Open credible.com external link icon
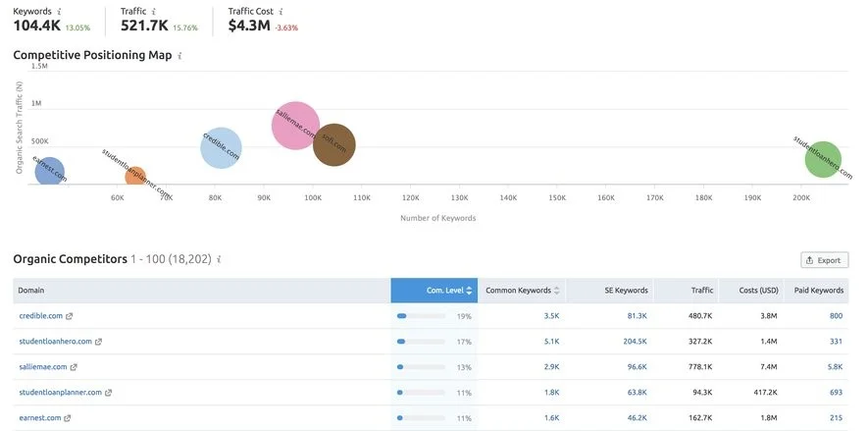Viewport: 868px width, 431px height. tap(70, 316)
